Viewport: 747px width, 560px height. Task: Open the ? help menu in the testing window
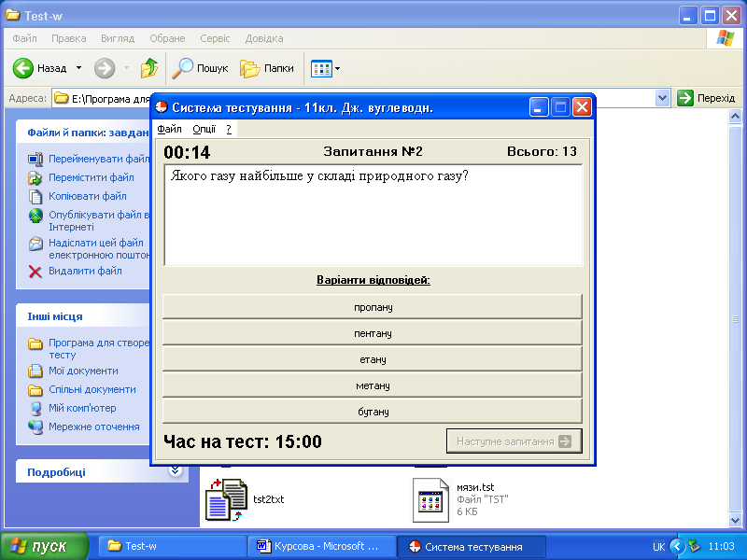tap(229, 129)
